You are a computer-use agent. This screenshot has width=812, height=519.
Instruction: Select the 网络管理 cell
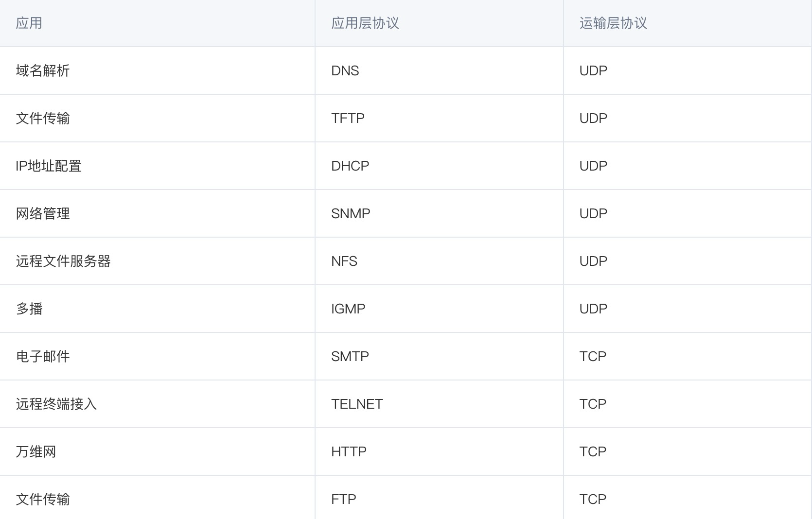(157, 214)
